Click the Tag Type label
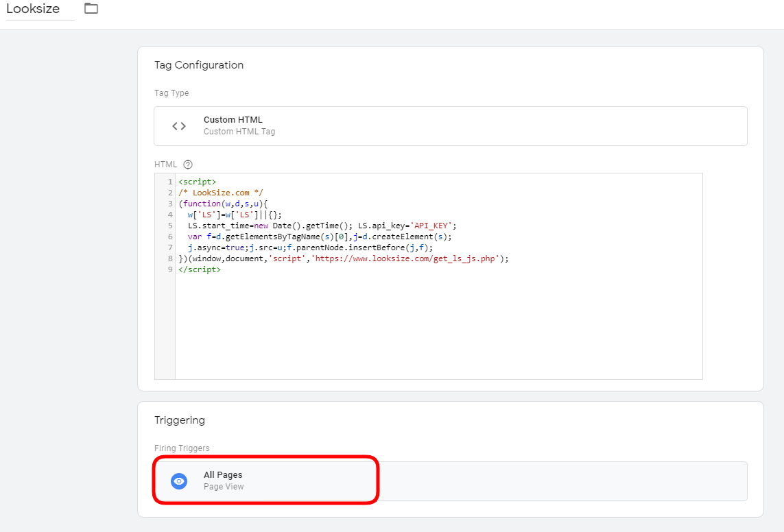 [171, 93]
